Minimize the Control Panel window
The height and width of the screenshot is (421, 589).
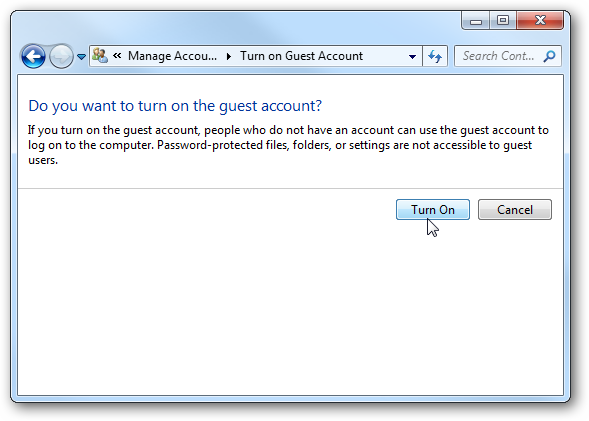[476, 20]
